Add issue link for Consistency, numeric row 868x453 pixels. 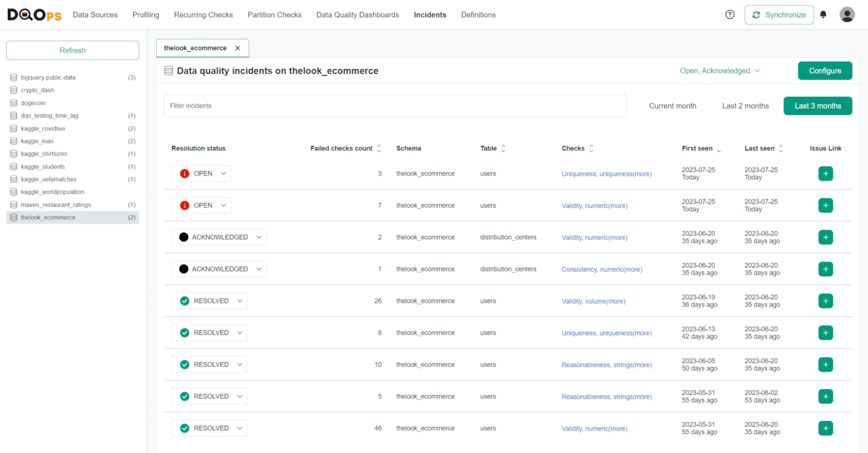pyautogui.click(x=826, y=269)
